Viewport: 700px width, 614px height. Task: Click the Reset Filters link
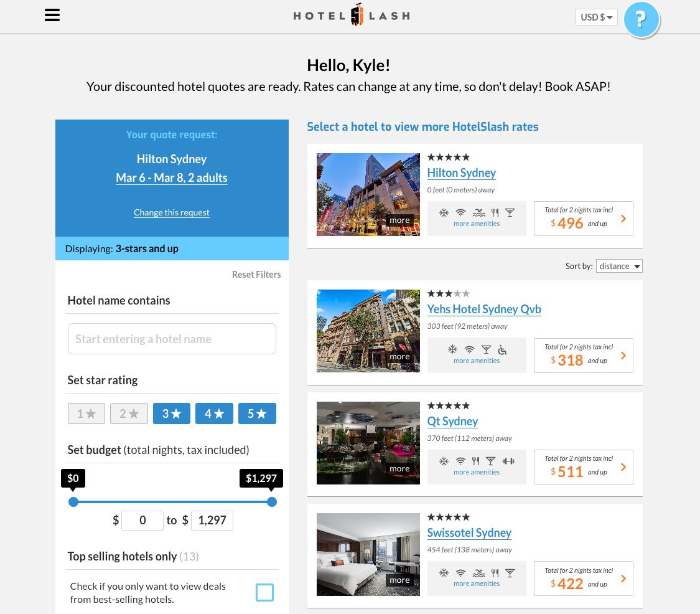[x=256, y=274]
